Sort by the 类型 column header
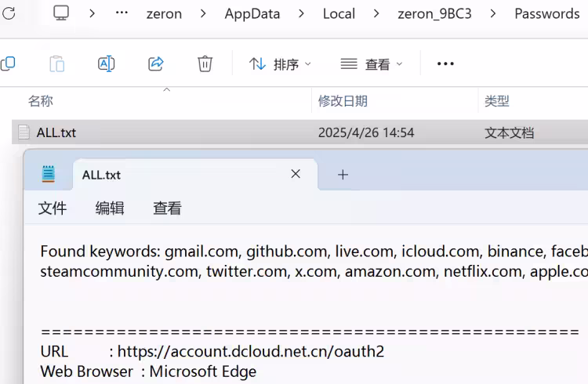Image resolution: width=588 pixels, height=384 pixels. click(497, 101)
